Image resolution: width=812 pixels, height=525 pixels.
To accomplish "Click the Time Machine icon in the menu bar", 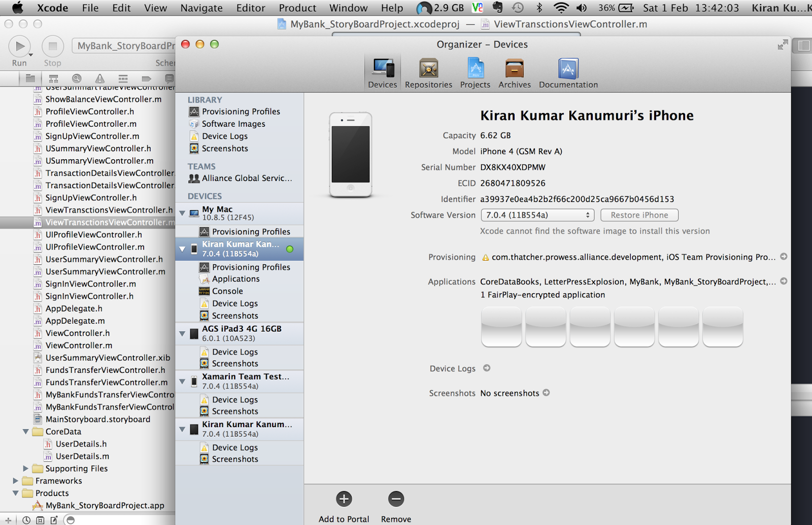I will click(518, 8).
